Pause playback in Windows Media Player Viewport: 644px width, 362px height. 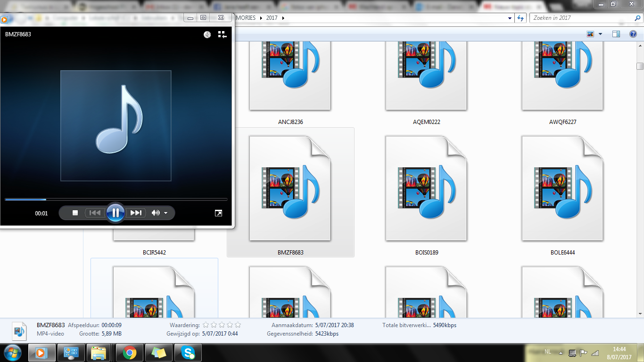pyautogui.click(x=116, y=213)
